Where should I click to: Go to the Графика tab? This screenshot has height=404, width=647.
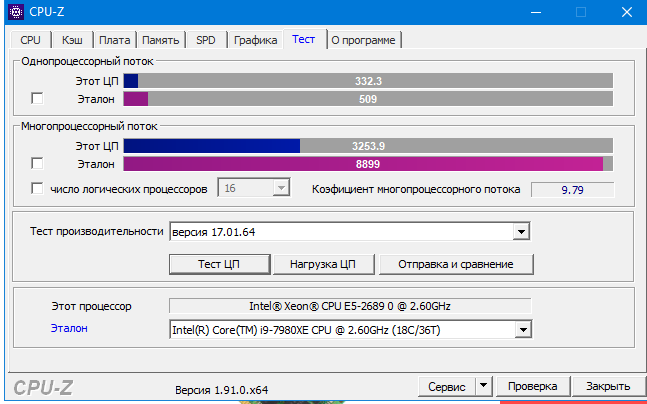[x=255, y=40]
